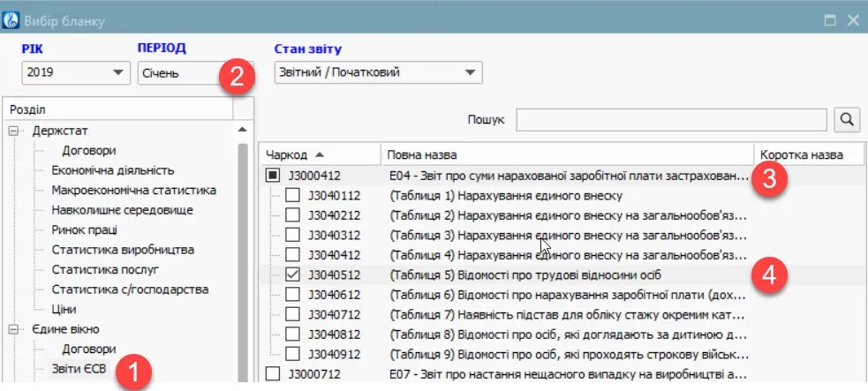The width and height of the screenshot is (868, 391).
Task: Close the Вибір бланку window
Action: tap(853, 21)
